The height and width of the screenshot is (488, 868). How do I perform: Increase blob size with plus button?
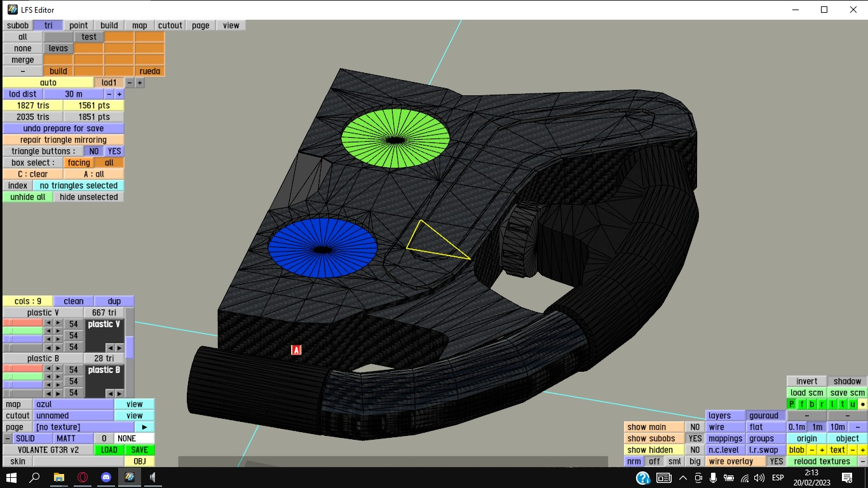pyautogui.click(x=822, y=450)
